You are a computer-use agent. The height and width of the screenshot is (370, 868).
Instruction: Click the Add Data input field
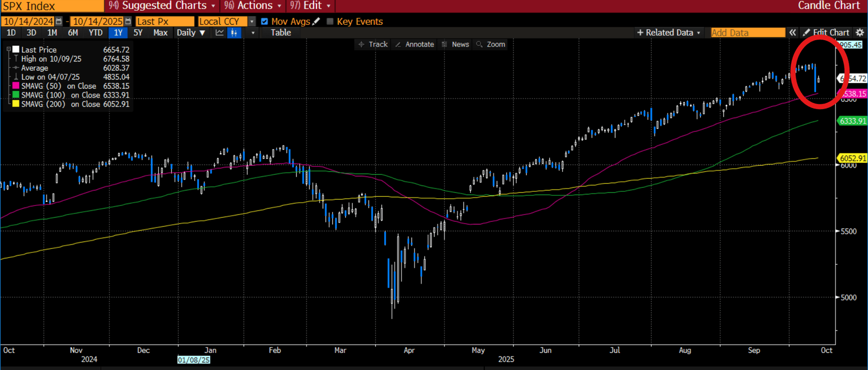[748, 33]
